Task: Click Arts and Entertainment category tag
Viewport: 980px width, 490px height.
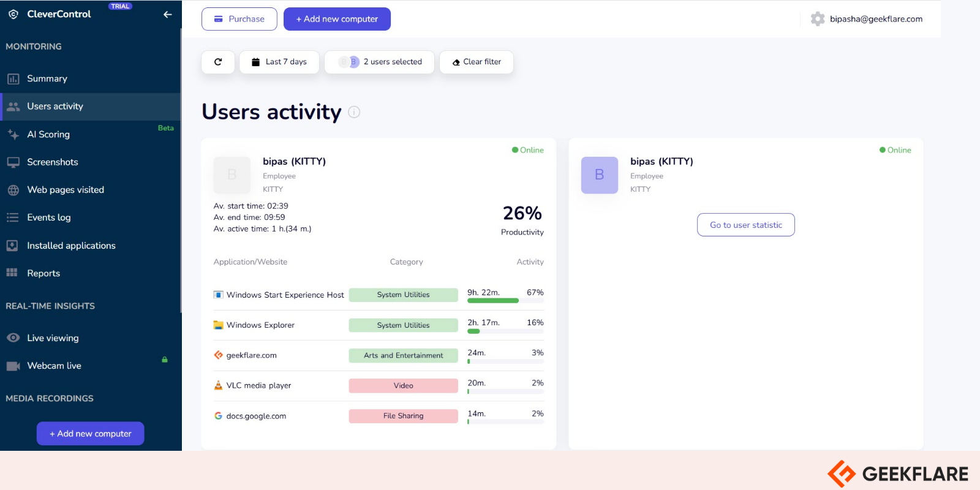Action: (403, 355)
